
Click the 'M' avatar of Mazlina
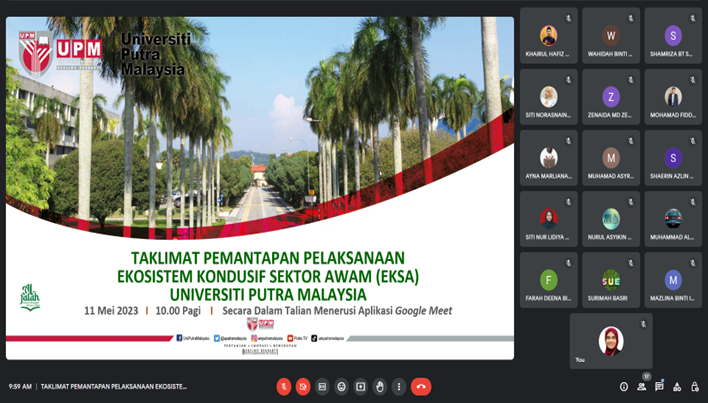point(673,280)
